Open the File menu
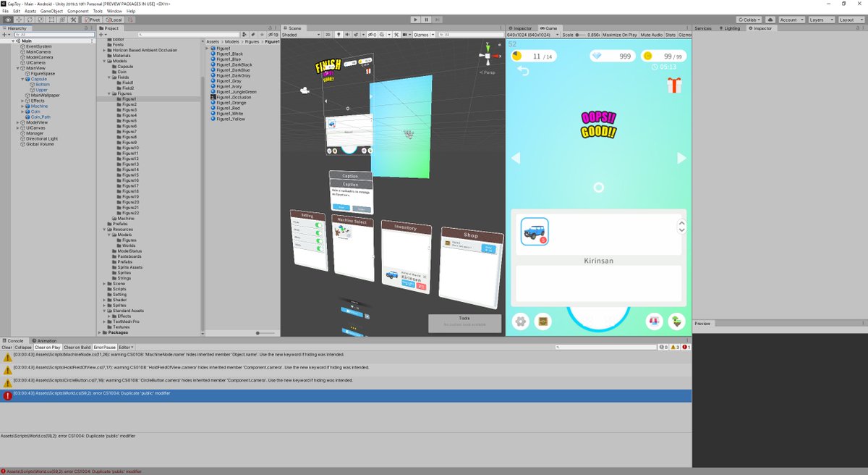Image resolution: width=868 pixels, height=475 pixels. click(6, 12)
